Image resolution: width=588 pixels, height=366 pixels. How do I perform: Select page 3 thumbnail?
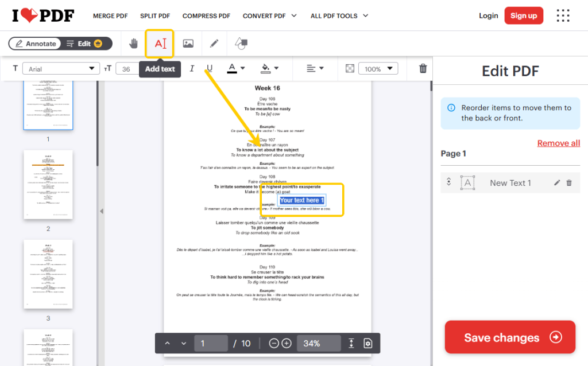[x=48, y=274]
